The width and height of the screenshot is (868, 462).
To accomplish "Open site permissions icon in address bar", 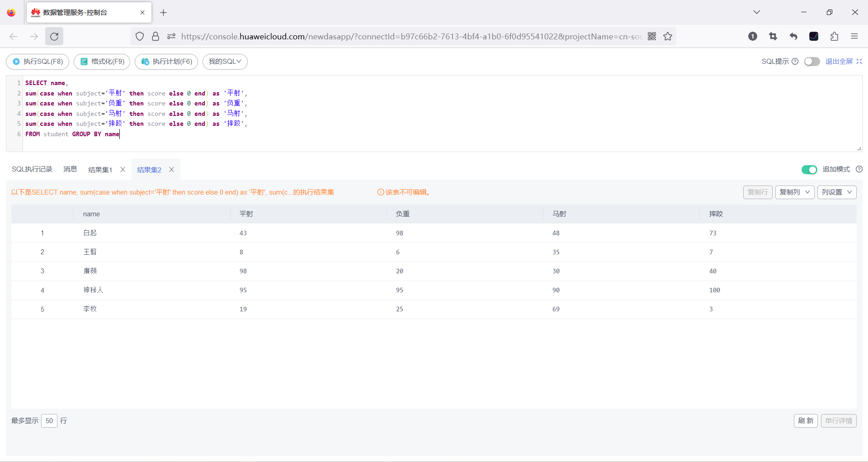I will (171, 36).
